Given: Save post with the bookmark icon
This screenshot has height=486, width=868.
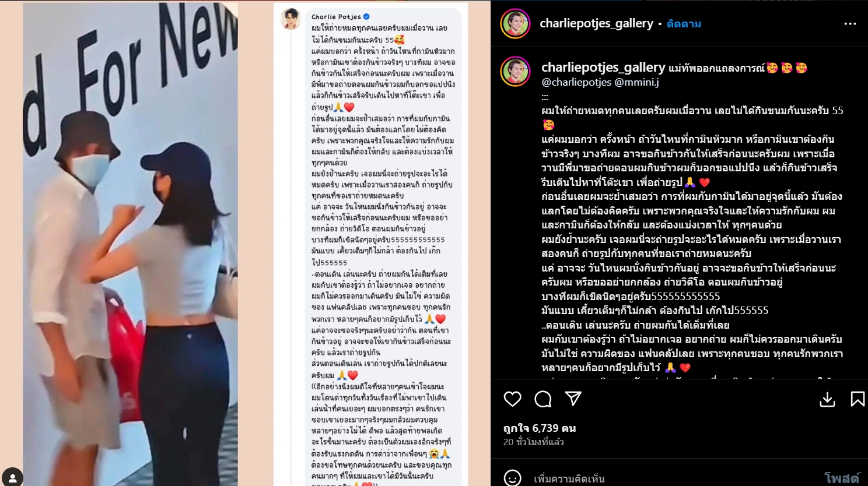Looking at the screenshot, I should [857, 399].
